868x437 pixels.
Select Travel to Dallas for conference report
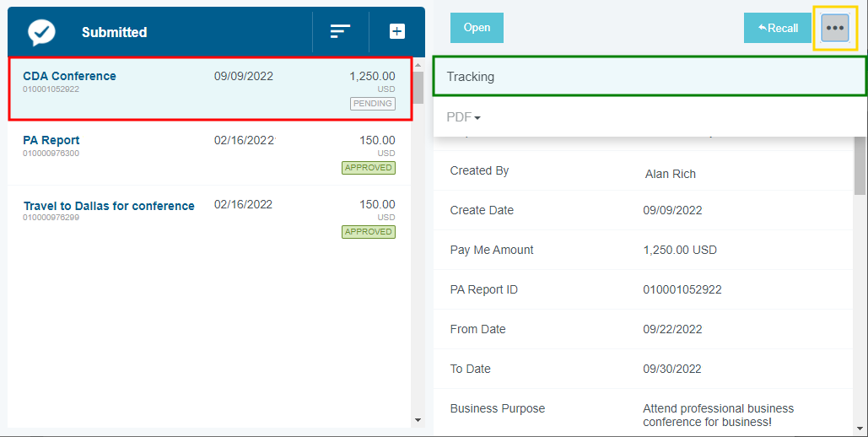click(109, 206)
